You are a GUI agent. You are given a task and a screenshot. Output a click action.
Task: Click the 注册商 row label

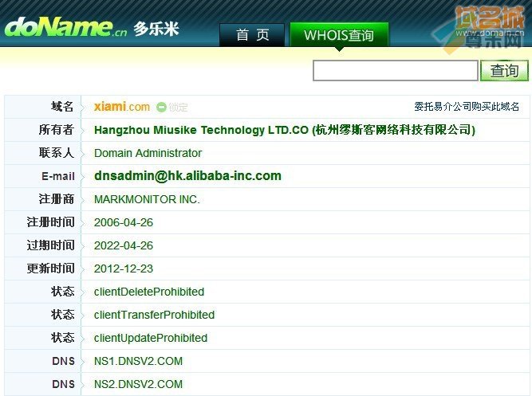tap(57, 199)
